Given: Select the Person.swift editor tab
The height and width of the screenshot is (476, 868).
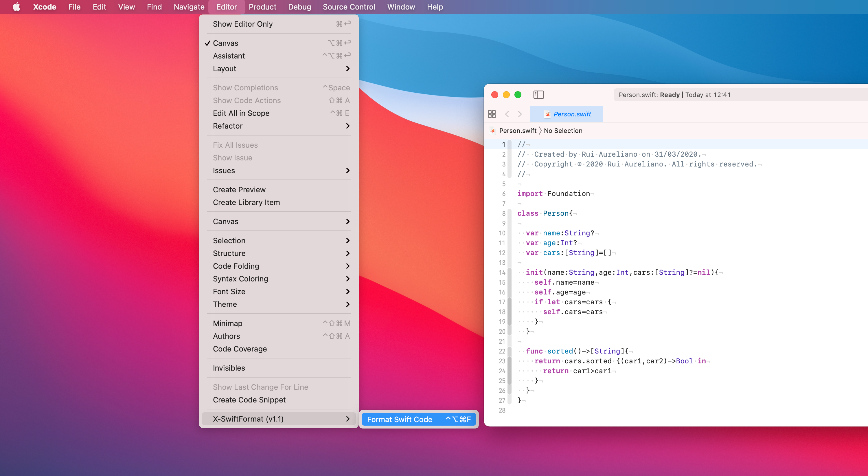Looking at the screenshot, I should 572,114.
